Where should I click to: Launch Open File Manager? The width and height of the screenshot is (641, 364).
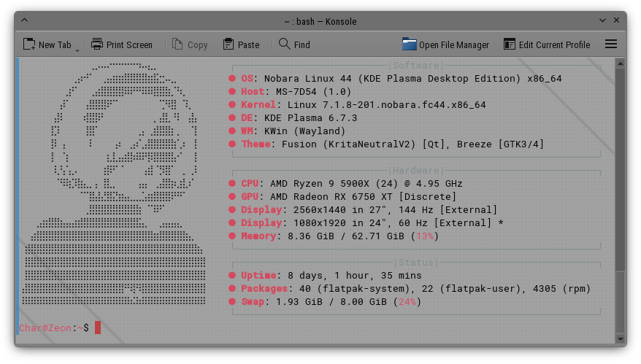(x=445, y=44)
